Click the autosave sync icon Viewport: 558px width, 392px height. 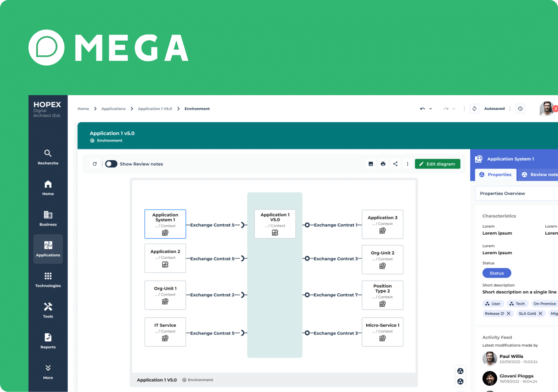coord(474,109)
